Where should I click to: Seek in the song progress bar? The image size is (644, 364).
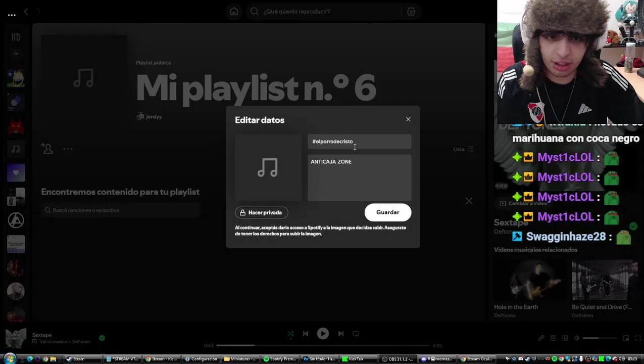323,345
